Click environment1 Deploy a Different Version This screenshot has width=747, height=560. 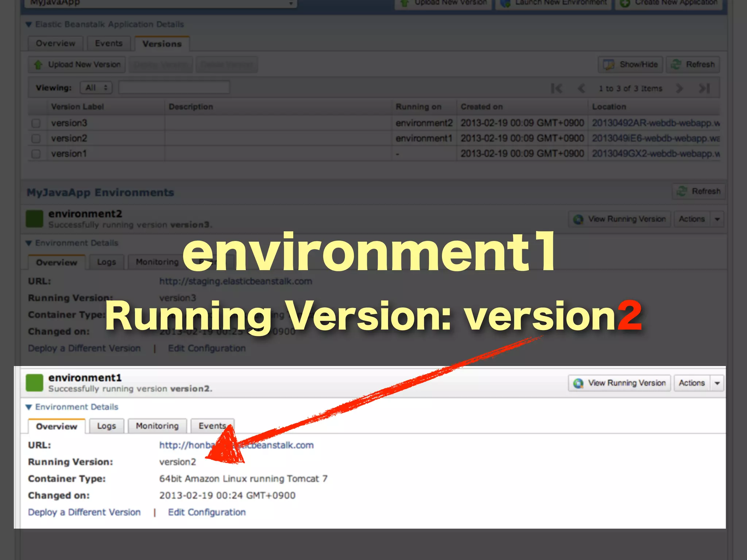point(84,512)
